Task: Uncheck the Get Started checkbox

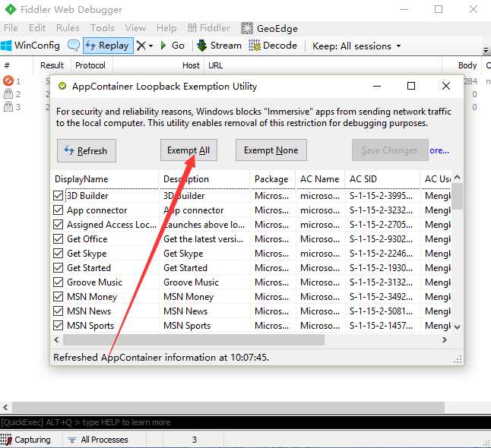Action: pyautogui.click(x=58, y=267)
